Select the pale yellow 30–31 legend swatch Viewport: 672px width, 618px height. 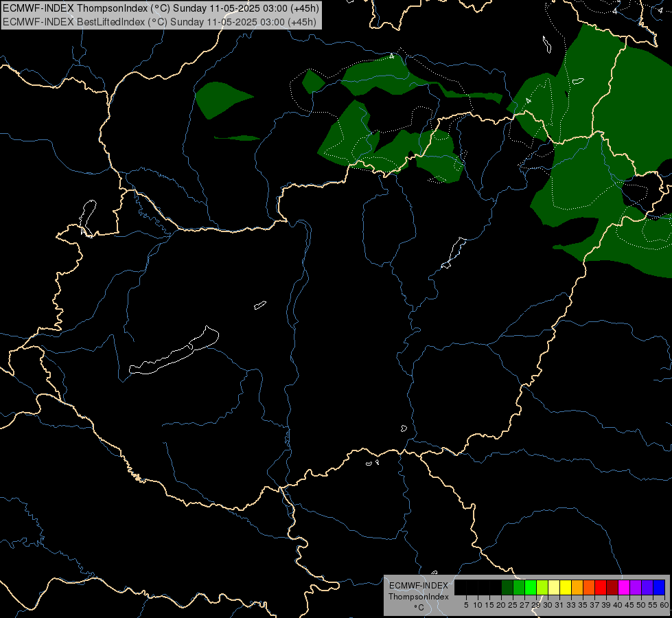click(x=554, y=588)
